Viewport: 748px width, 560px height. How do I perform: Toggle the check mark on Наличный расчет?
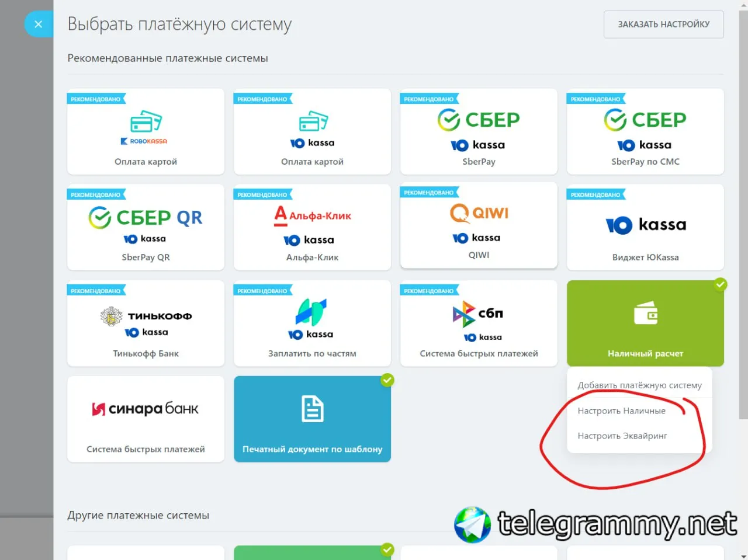[x=721, y=284]
